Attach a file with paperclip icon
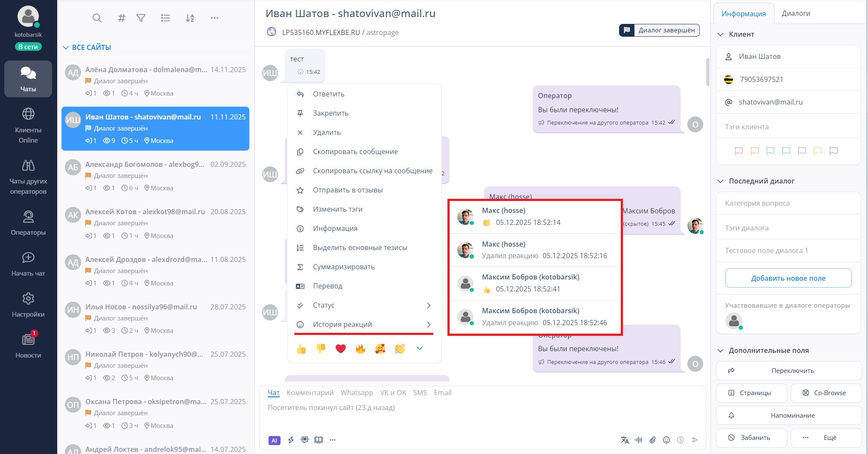868x454 pixels. coord(652,440)
